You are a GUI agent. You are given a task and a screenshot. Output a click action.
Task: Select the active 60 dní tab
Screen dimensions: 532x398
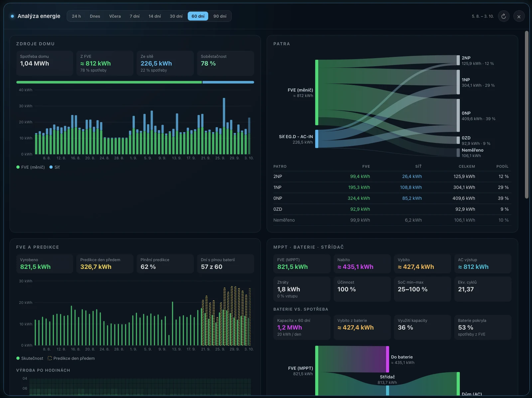pyautogui.click(x=198, y=16)
